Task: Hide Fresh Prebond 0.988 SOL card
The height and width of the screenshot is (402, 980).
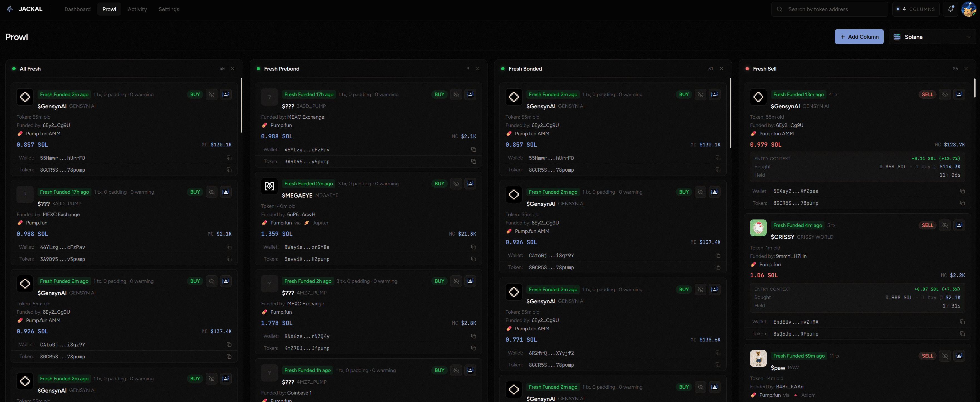Action: (456, 95)
